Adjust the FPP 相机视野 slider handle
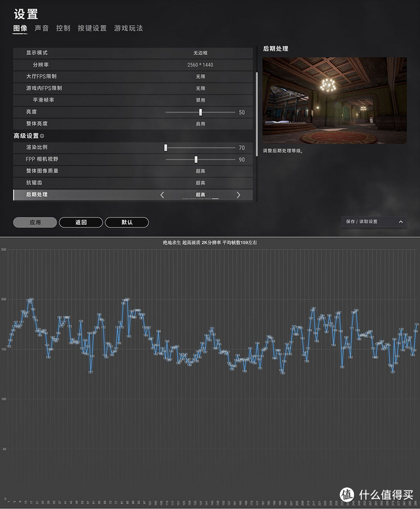Screen dimensions: 420x509 point(196,159)
